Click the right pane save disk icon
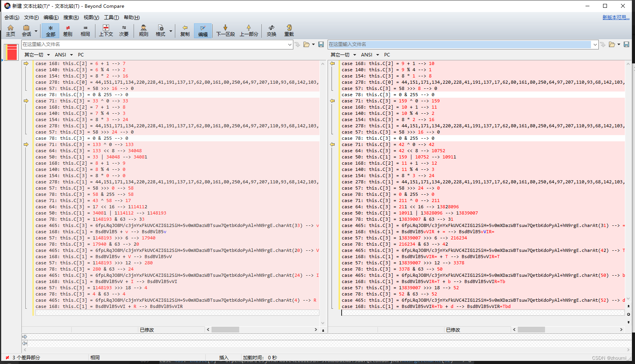The image size is (635, 364). [626, 44]
